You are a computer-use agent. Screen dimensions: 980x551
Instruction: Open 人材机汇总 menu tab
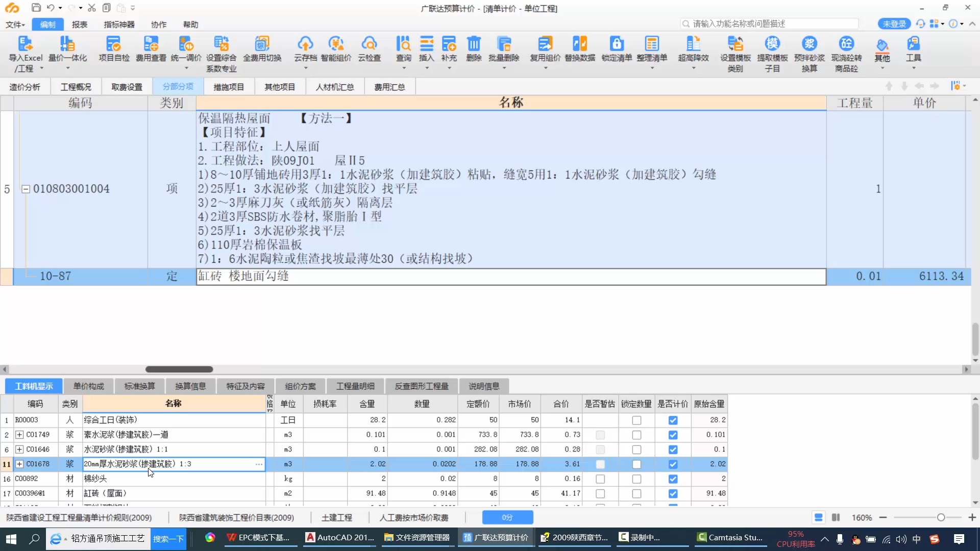click(x=334, y=86)
